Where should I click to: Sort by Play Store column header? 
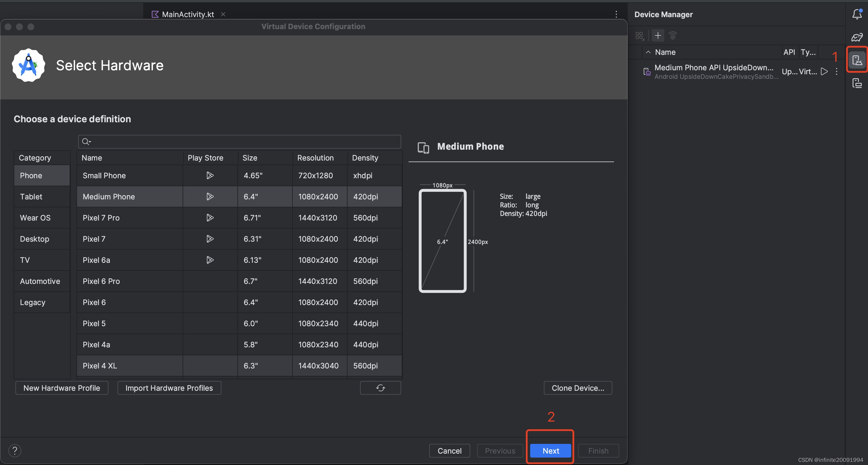coord(210,158)
